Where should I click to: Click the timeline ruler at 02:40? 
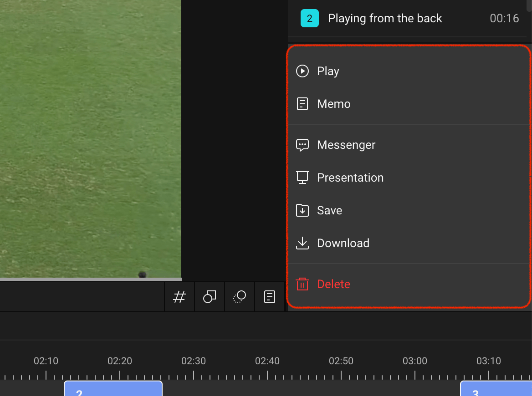point(267,361)
